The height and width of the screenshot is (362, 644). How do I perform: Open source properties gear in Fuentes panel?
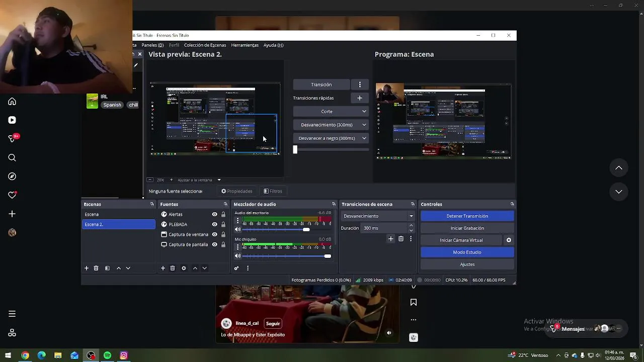click(184, 268)
